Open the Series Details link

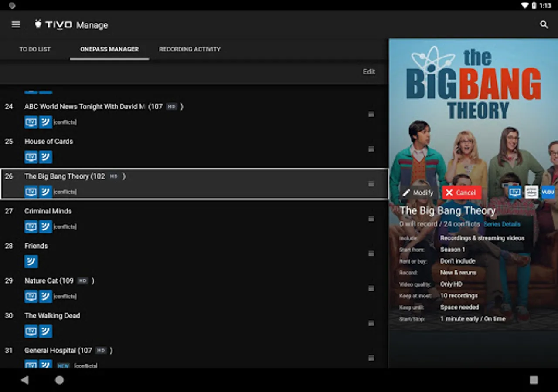[502, 224]
